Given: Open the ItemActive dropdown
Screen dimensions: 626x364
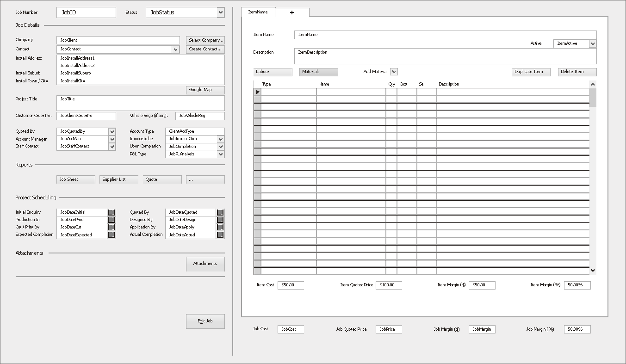Looking at the screenshot, I should 593,43.
